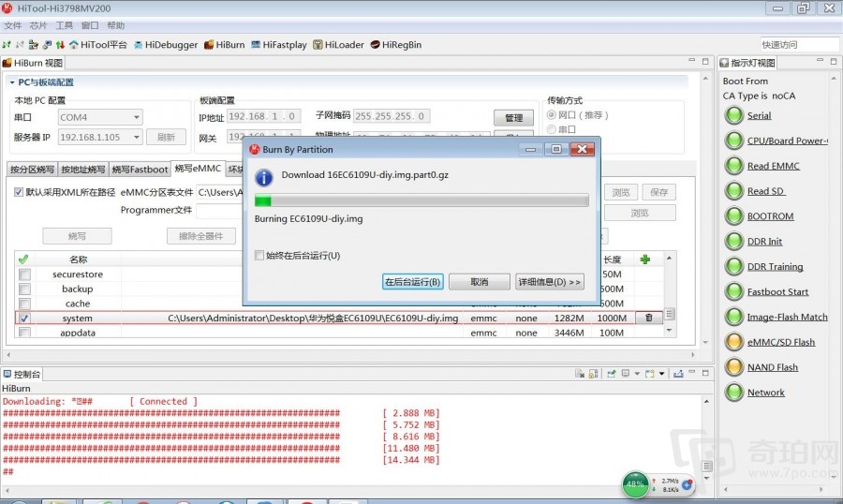Open the HiFastplay tool

coord(278,45)
